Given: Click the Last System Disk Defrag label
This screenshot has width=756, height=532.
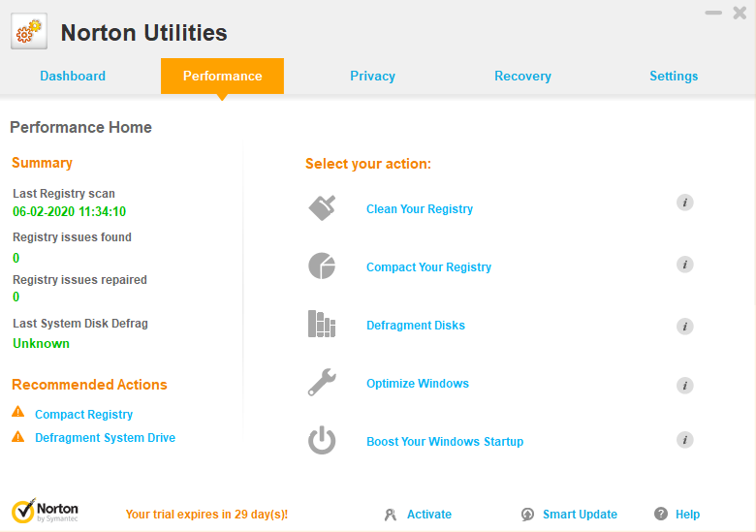Looking at the screenshot, I should (x=80, y=324).
